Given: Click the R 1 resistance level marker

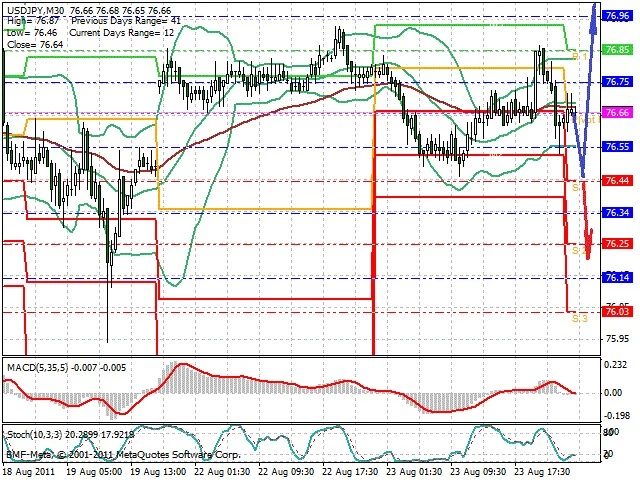Looking at the screenshot, I should coord(579,55).
